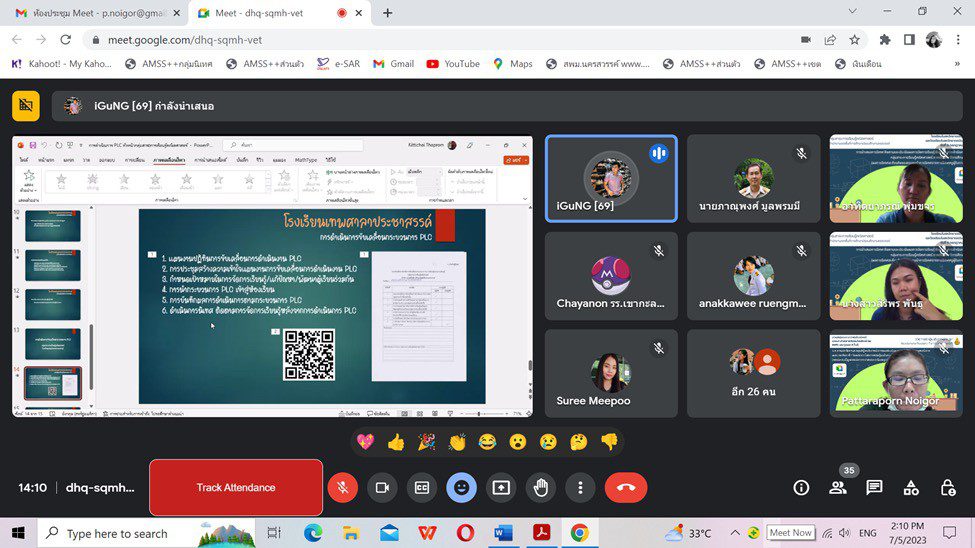Image resolution: width=975 pixels, height=548 pixels.
Task: Send the crying face reaction
Action: click(x=548, y=442)
